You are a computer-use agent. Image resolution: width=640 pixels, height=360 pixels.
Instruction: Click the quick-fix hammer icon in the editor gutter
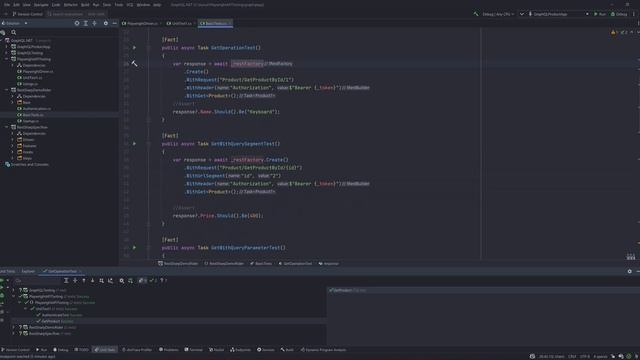click(x=134, y=64)
